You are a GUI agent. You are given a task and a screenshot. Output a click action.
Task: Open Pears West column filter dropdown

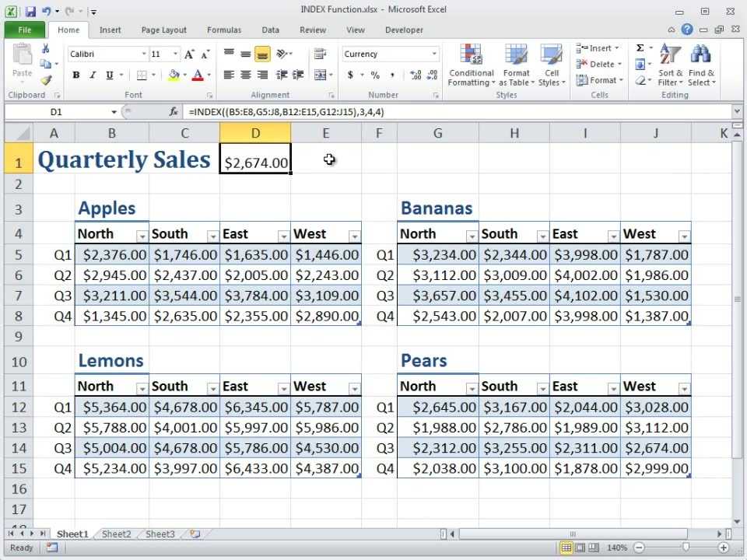[684, 389]
